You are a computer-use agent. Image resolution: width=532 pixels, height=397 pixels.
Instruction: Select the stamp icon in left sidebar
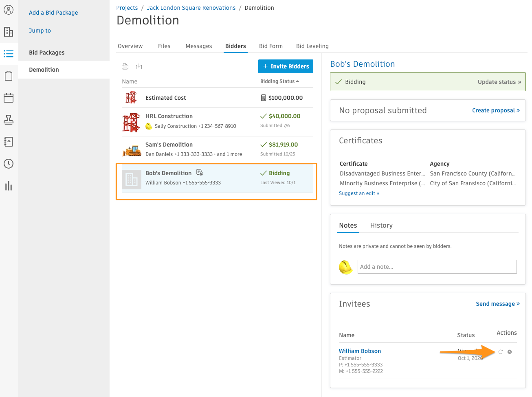point(9,120)
